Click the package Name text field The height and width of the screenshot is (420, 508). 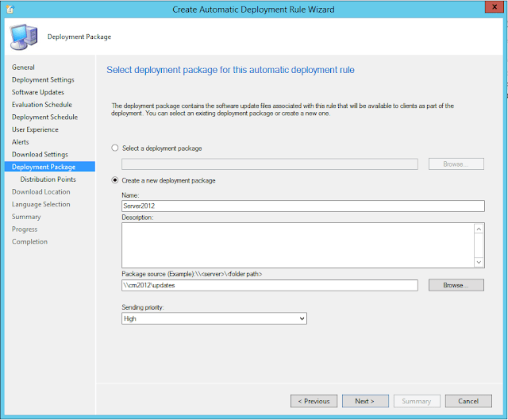point(302,206)
